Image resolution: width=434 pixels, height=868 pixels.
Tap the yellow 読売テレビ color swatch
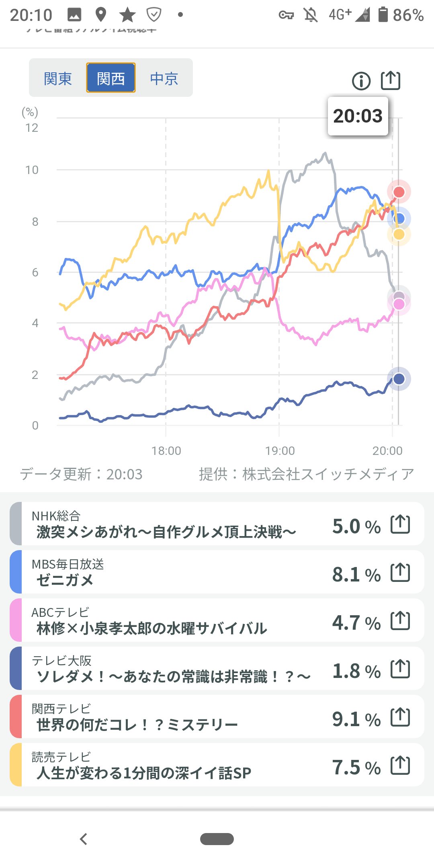[16, 765]
